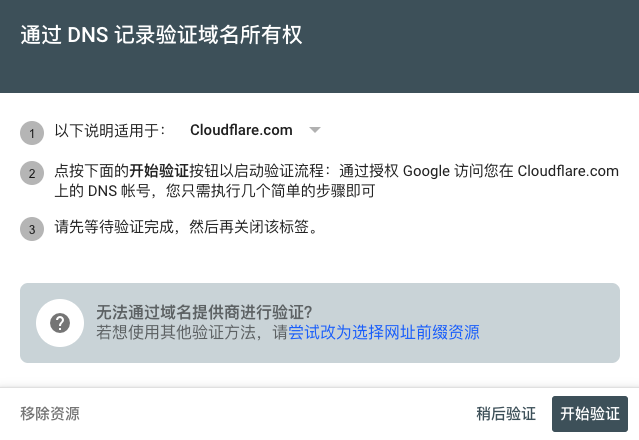The width and height of the screenshot is (639, 440).
Task: Start verification with the 开始验证 button
Action: pos(590,414)
